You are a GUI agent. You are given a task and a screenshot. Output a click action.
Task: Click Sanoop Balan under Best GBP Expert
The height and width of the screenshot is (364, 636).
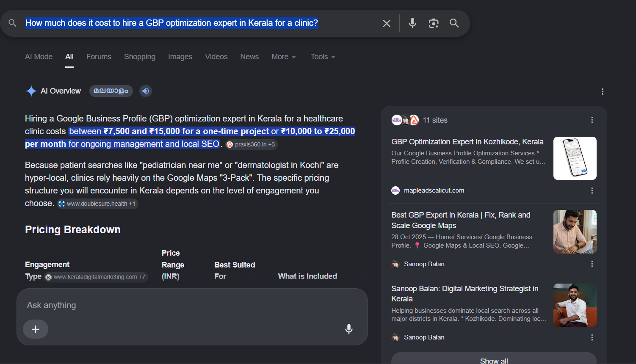click(x=424, y=264)
